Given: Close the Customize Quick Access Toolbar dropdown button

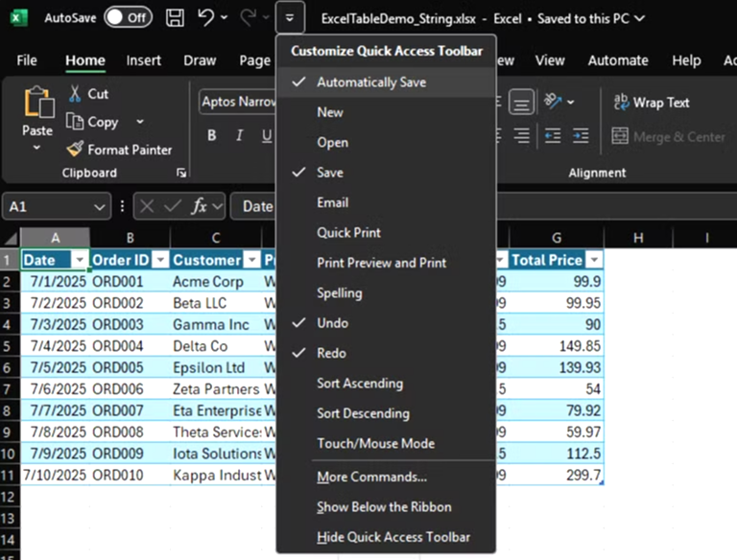Looking at the screenshot, I should [x=290, y=18].
